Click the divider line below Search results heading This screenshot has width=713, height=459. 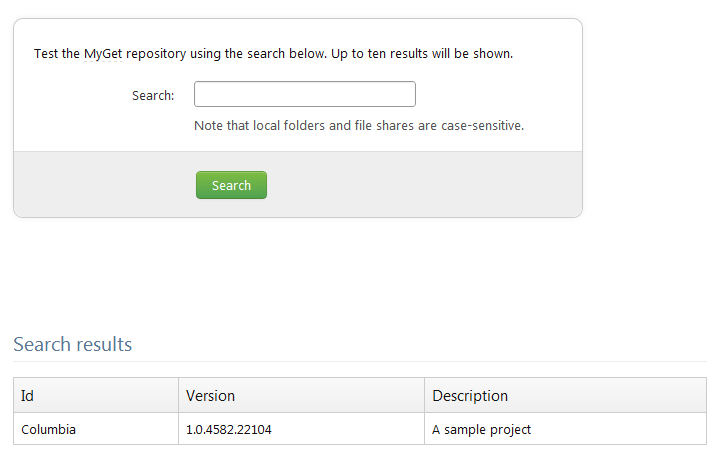(360, 361)
